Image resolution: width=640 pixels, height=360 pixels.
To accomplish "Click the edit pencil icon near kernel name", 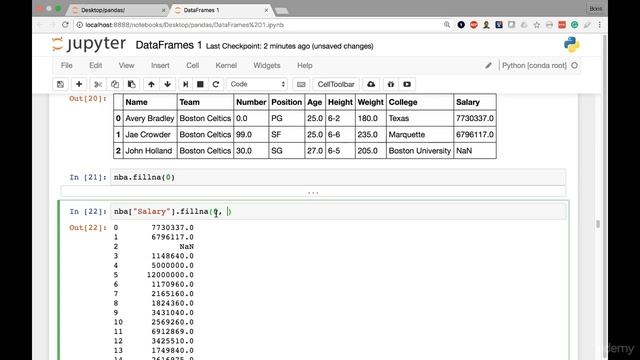I will tap(488, 65).
